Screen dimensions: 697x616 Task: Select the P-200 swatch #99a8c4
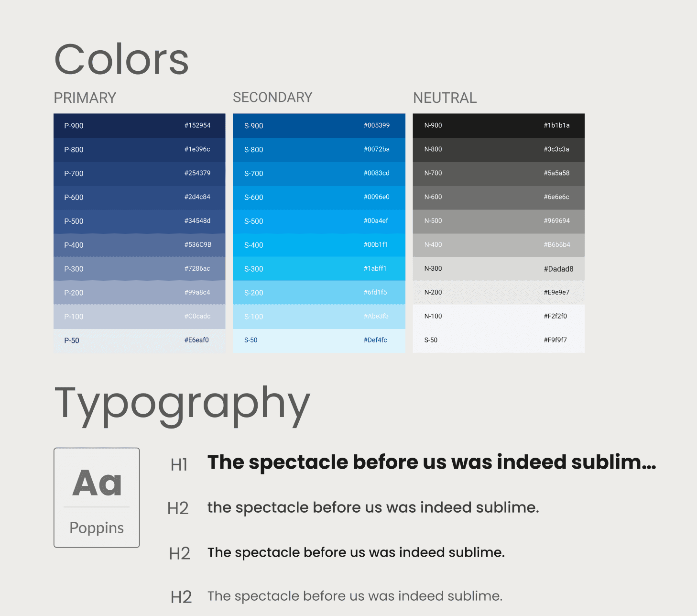(x=139, y=293)
